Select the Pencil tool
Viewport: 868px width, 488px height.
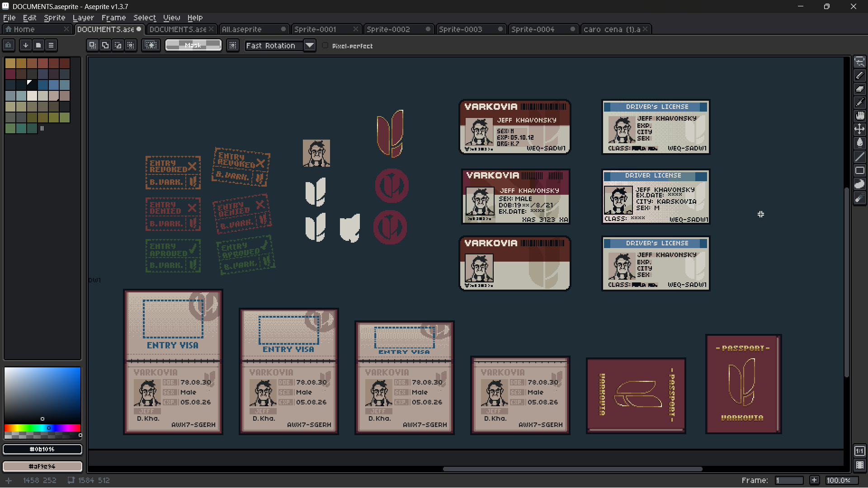pos(859,75)
